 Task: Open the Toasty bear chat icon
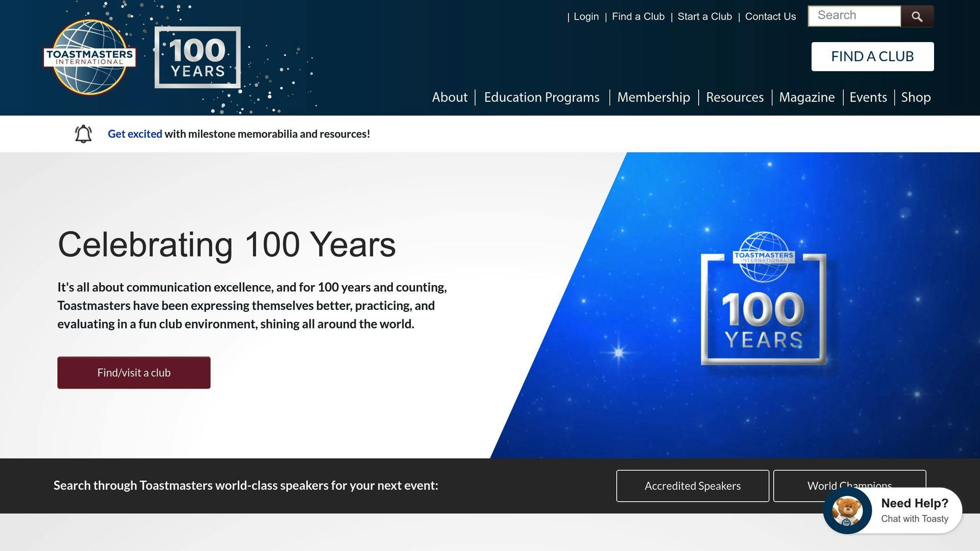[x=847, y=510]
